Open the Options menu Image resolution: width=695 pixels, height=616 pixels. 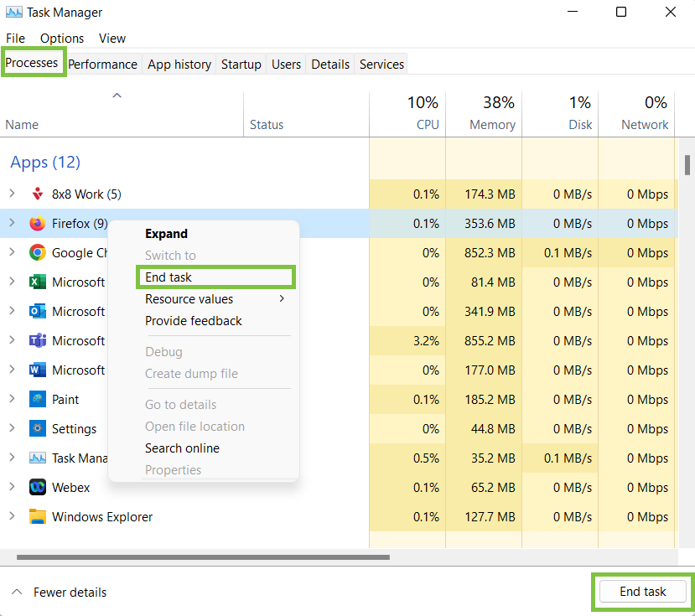(62, 39)
